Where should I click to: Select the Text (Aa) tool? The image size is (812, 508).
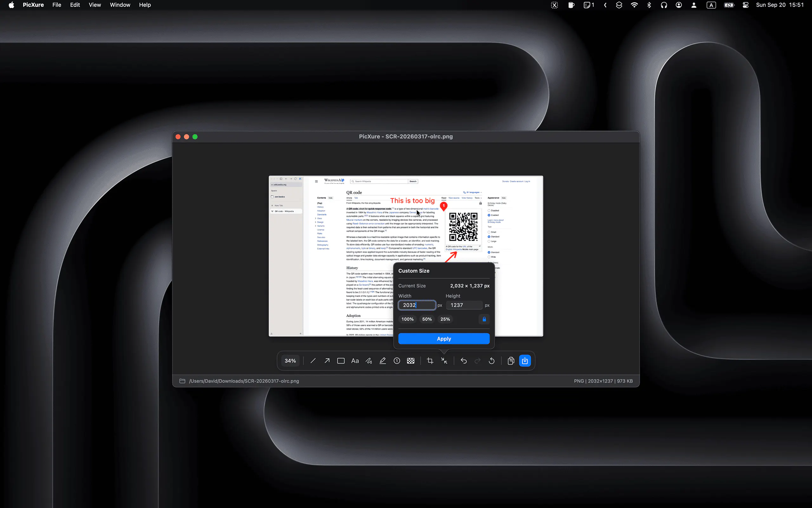pos(355,361)
